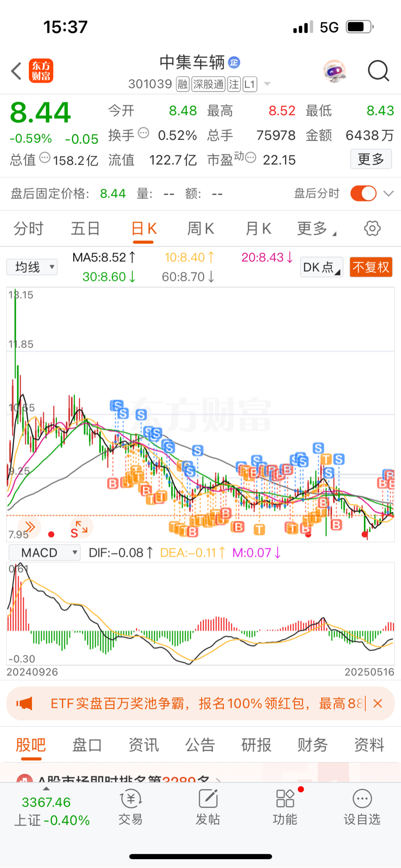Expand the 盘后固定价格 chevron
Screen dimensions: 401x868
click(x=388, y=194)
